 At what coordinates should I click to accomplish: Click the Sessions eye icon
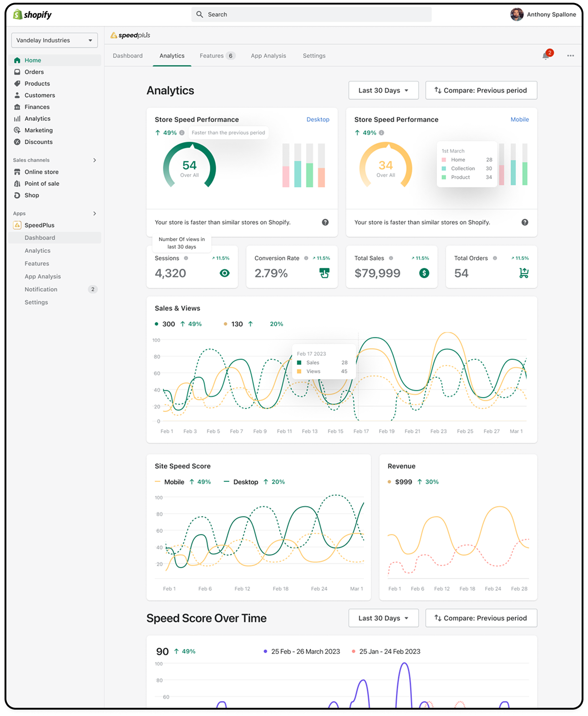pos(224,273)
